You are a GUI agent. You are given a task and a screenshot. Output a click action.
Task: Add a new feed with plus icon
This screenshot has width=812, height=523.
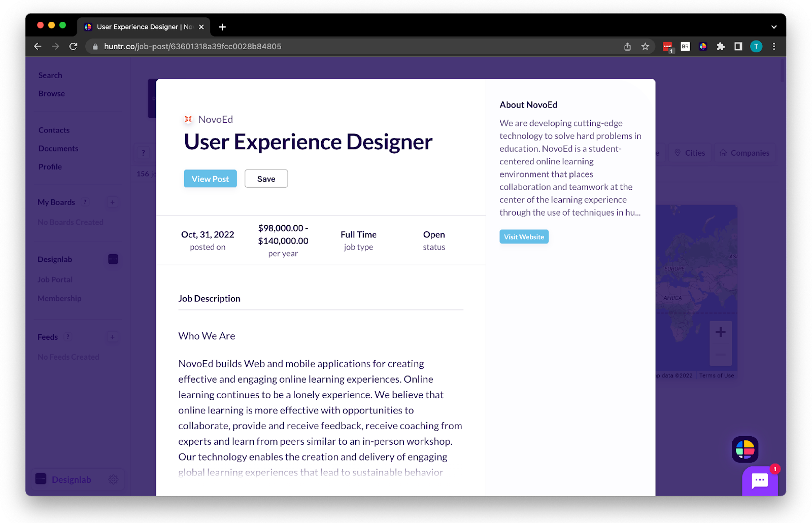tap(113, 337)
